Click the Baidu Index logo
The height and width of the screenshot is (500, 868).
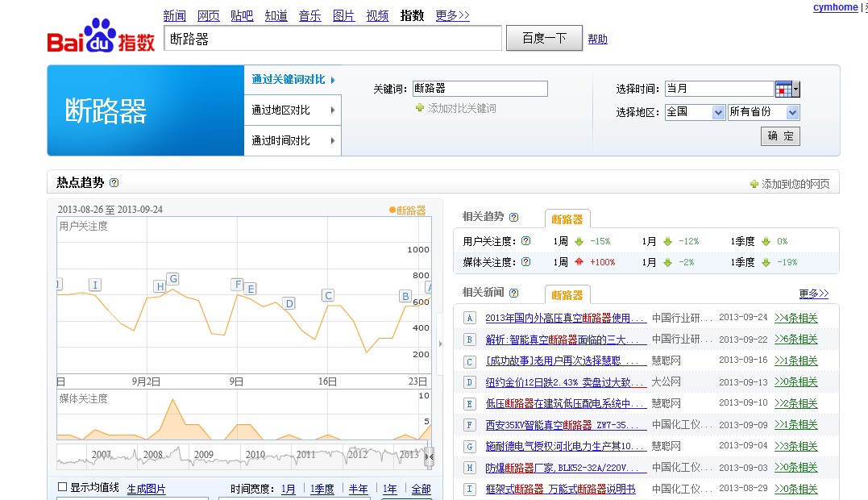pos(102,36)
